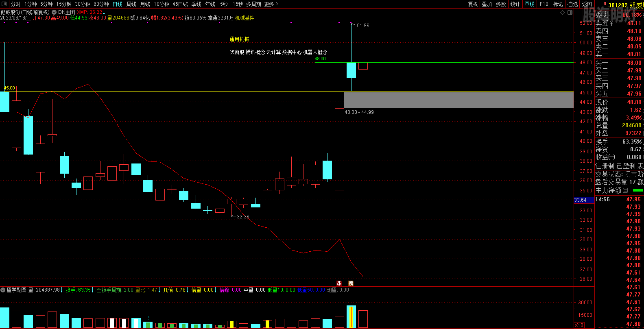This screenshot has height=329, width=644.
Task: Open the F10 company info
Action: (544, 4)
